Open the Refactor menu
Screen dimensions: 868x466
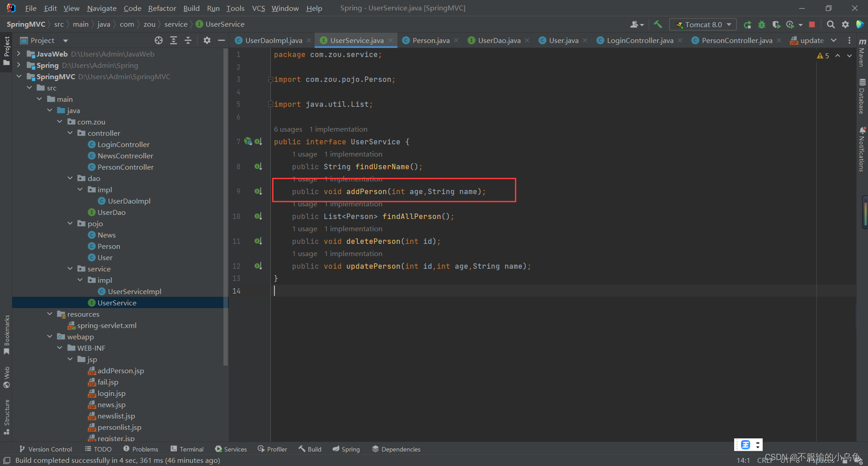(x=161, y=8)
